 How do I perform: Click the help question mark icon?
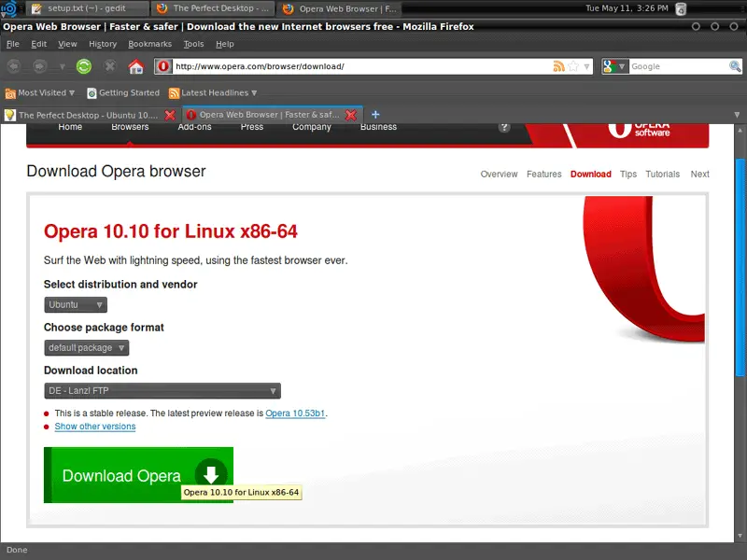(x=504, y=127)
